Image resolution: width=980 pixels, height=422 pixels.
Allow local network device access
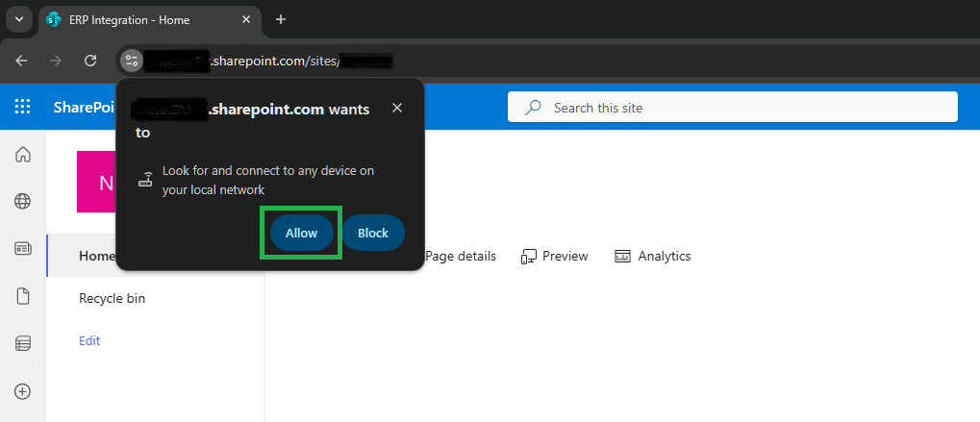(x=301, y=233)
